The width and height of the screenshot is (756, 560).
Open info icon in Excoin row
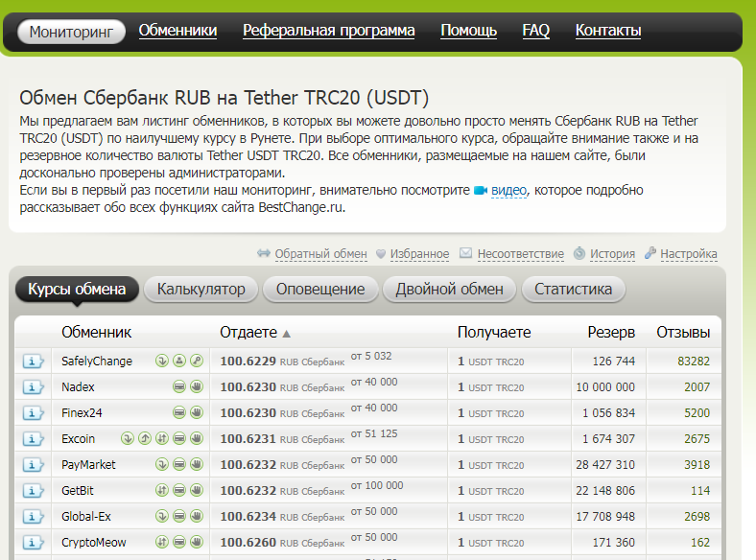point(33,439)
